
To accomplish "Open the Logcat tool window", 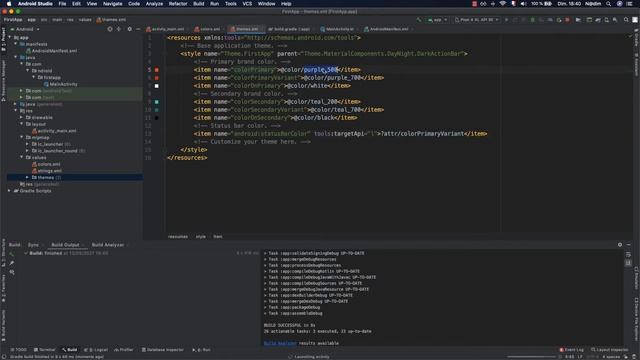I will (x=96, y=350).
